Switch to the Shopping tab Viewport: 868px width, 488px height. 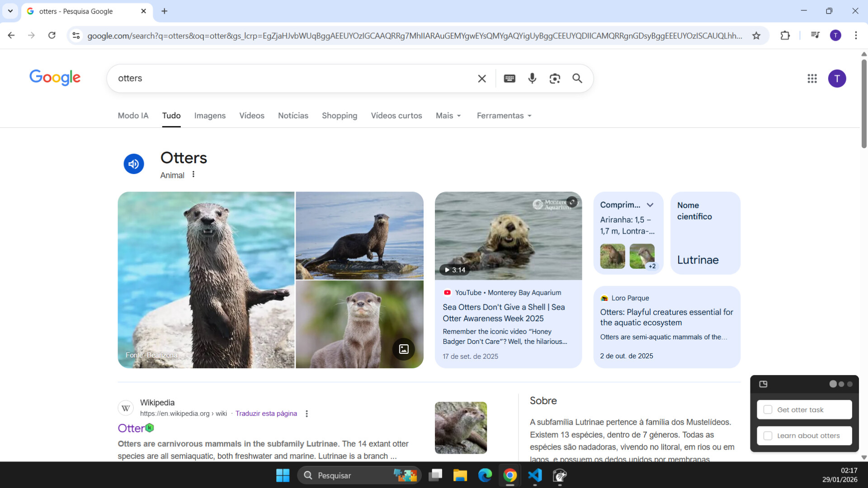click(340, 116)
